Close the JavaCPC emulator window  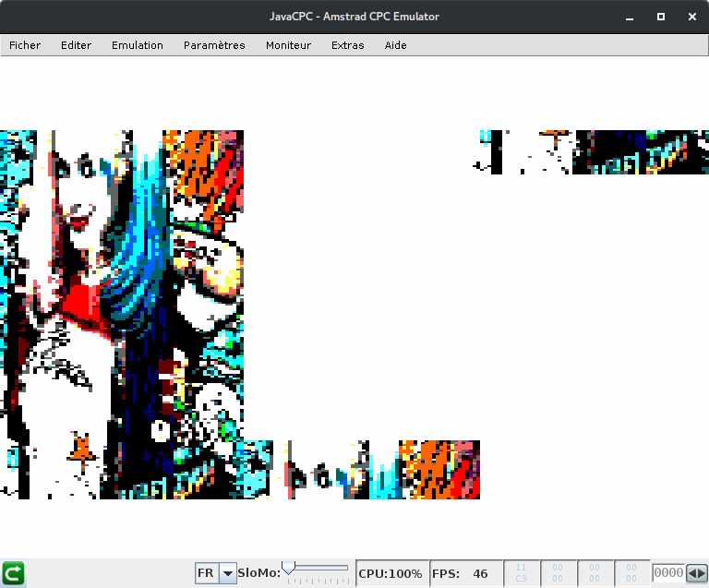691,17
